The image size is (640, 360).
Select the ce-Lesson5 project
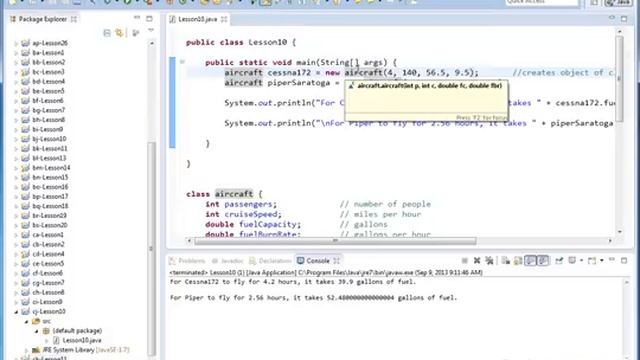click(48, 264)
